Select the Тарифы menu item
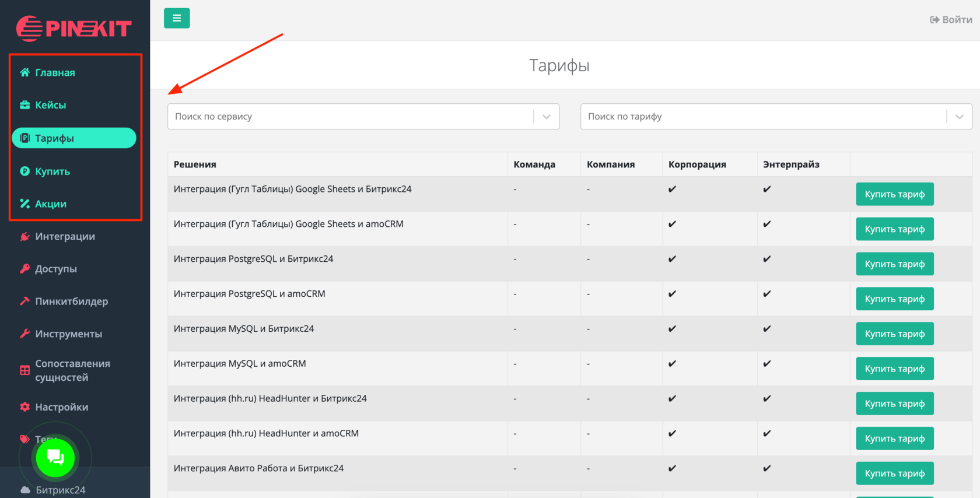Viewport: 980px width, 498px height. coord(74,138)
